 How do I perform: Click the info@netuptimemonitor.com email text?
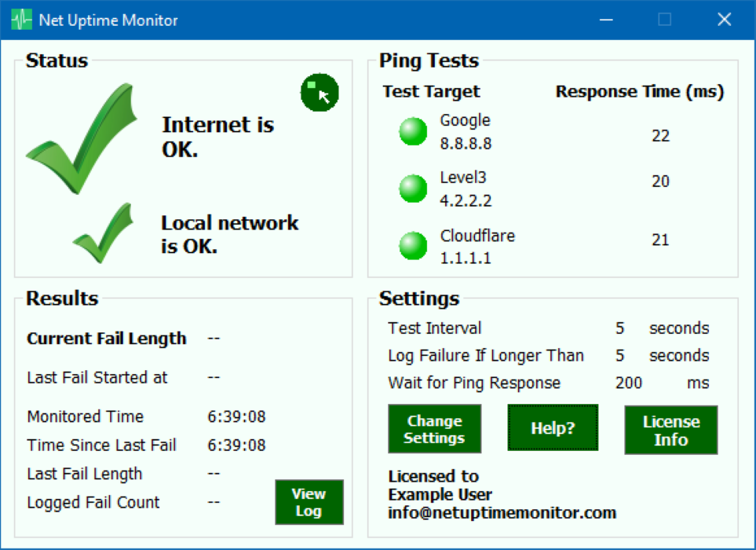[502, 512]
